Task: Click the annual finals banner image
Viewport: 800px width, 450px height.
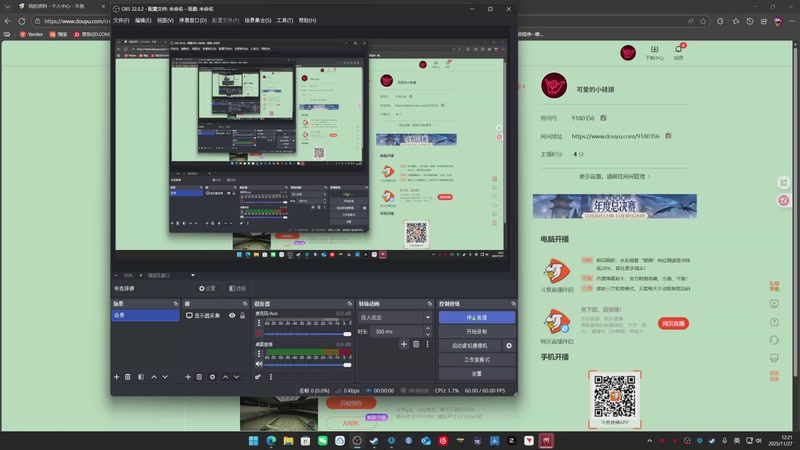Action: click(615, 206)
